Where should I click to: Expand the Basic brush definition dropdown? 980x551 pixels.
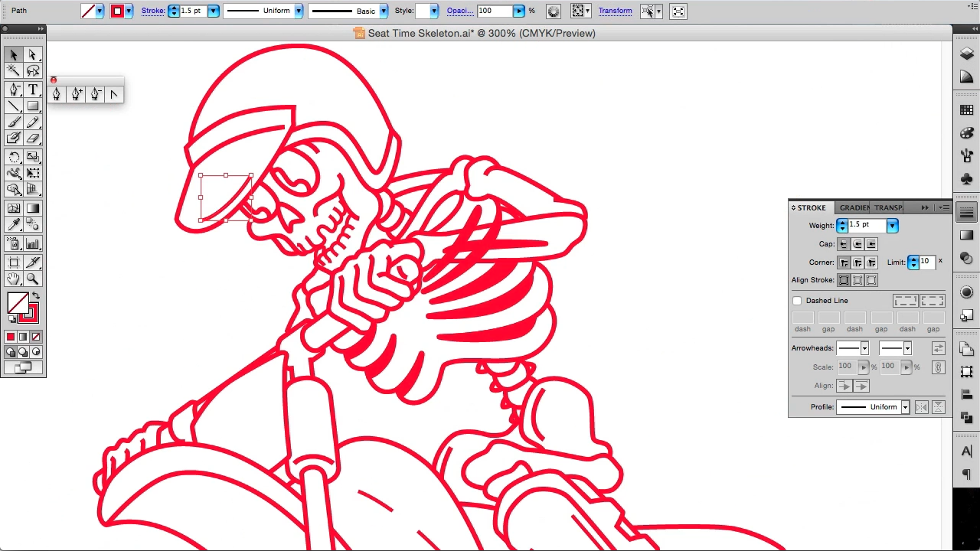(x=383, y=11)
